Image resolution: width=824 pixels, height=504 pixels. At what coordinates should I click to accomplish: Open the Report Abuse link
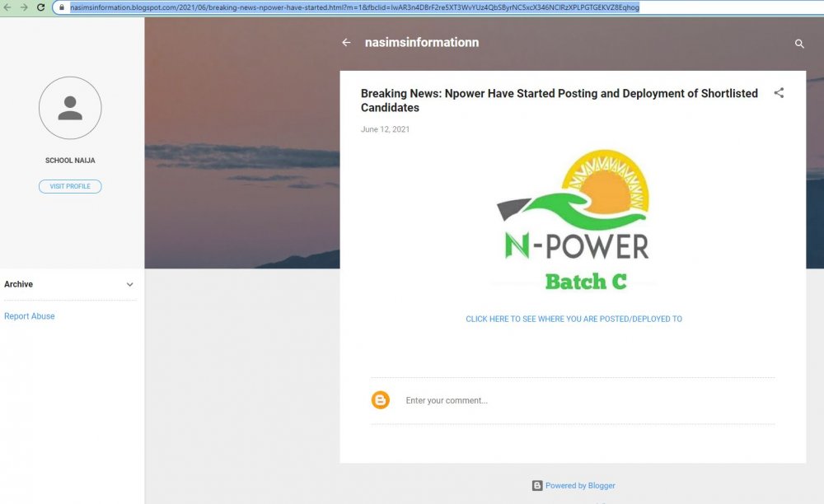[30, 316]
